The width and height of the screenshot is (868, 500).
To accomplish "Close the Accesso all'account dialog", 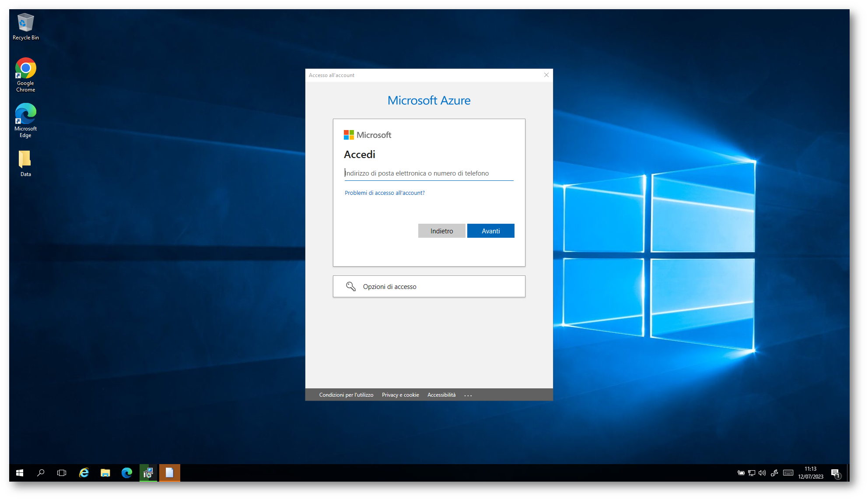I will pyautogui.click(x=546, y=75).
